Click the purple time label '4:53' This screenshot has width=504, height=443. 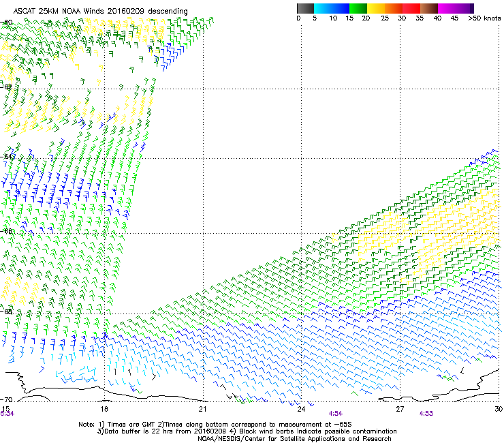[x=426, y=414]
